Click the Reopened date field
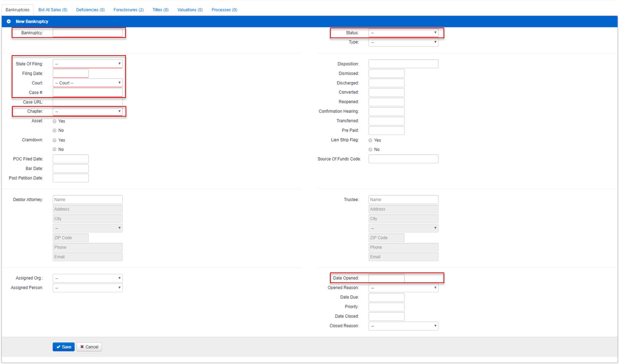The width and height of the screenshot is (619, 364). tap(386, 102)
